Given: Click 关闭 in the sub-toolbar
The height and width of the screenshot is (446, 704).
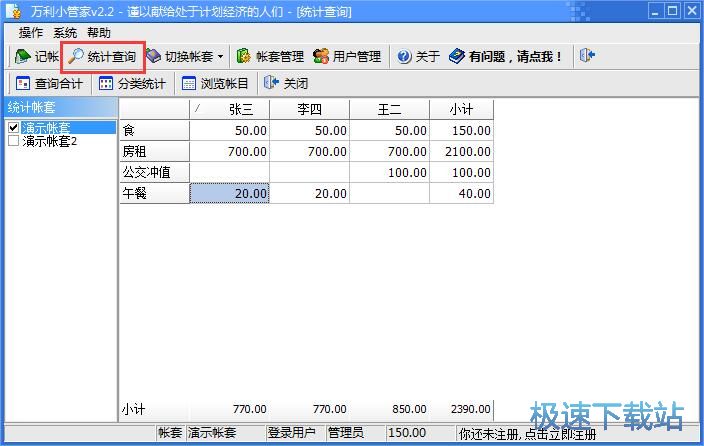Looking at the screenshot, I should pos(286,84).
